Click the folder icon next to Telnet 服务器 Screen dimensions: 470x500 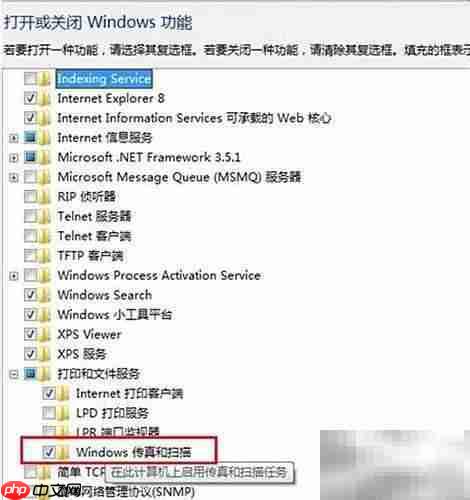click(44, 216)
